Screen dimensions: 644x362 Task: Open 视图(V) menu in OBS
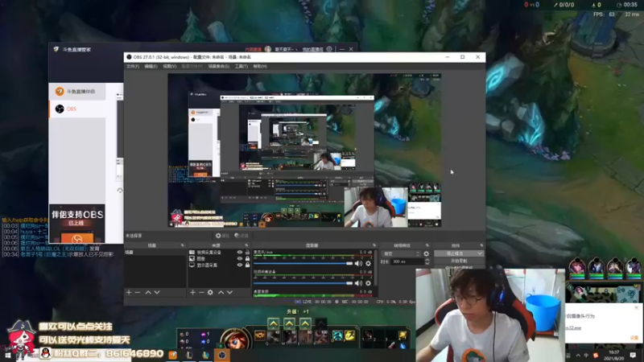170,66
